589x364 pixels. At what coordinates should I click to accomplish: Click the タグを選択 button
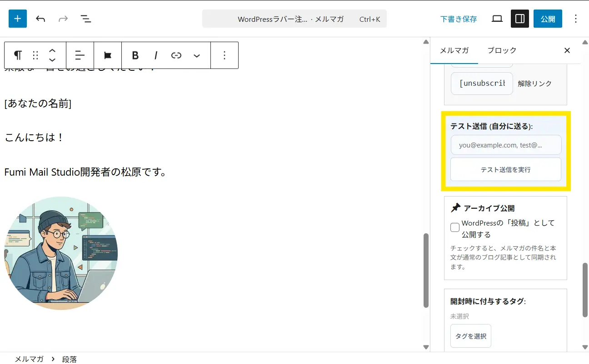(x=471, y=336)
